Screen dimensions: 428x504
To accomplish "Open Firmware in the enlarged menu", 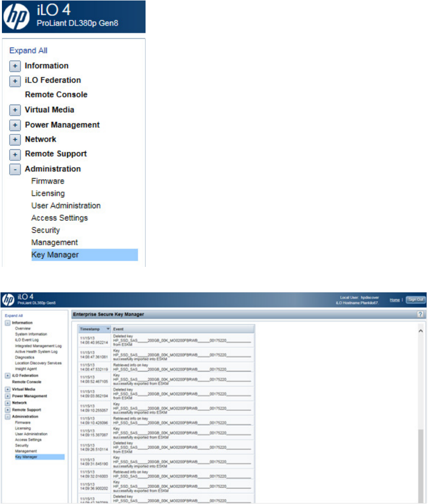I will coord(48,181).
